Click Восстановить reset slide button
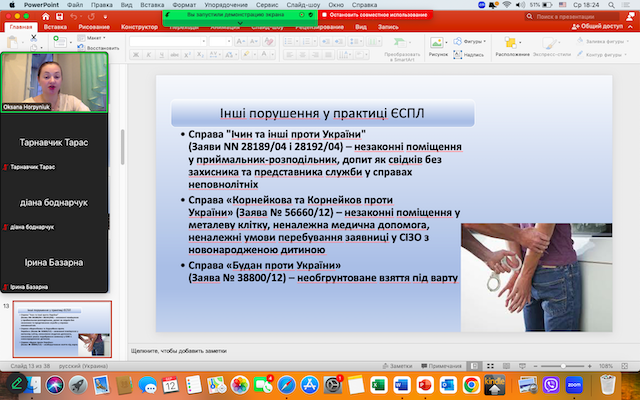This screenshot has width=640, height=400. pyautogui.click(x=98, y=48)
